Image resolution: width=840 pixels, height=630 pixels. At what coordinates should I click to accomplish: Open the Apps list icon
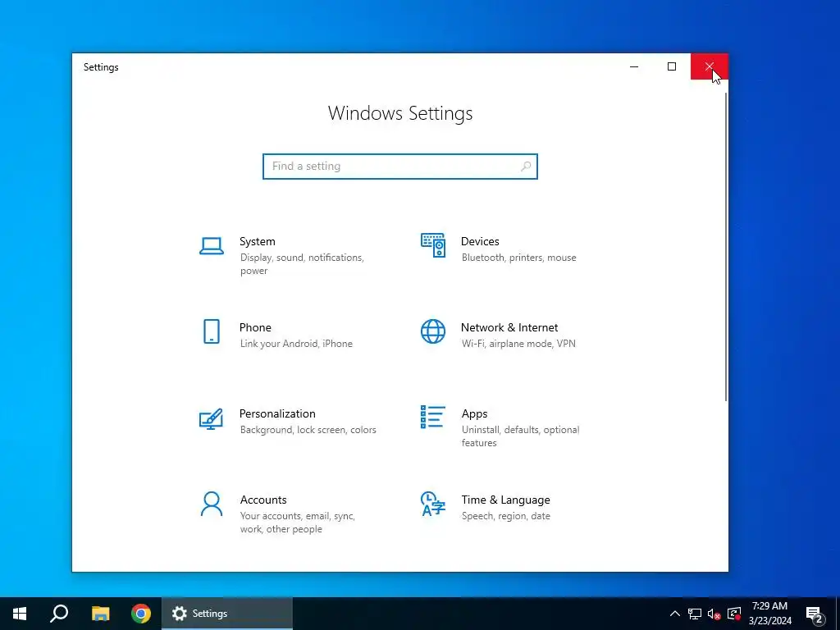coord(433,417)
